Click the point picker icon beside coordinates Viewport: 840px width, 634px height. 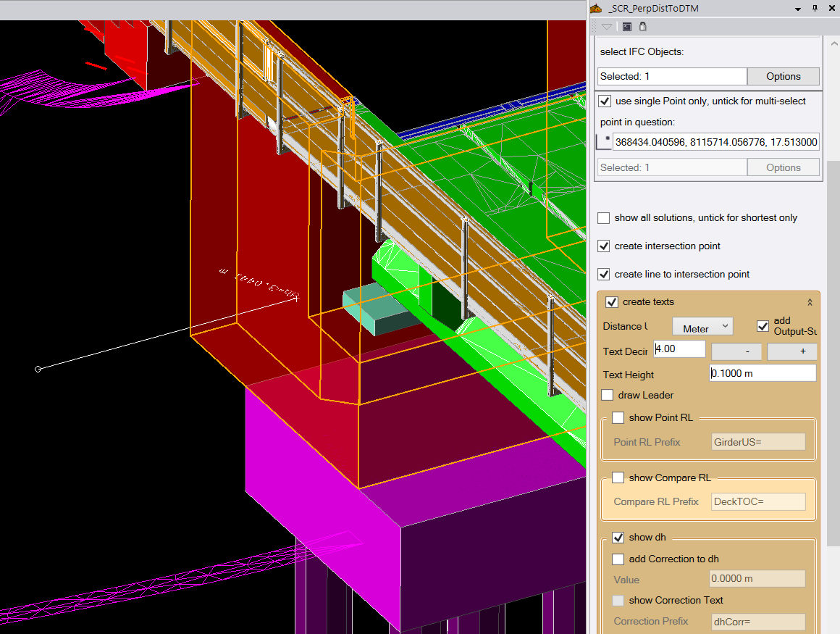point(604,142)
